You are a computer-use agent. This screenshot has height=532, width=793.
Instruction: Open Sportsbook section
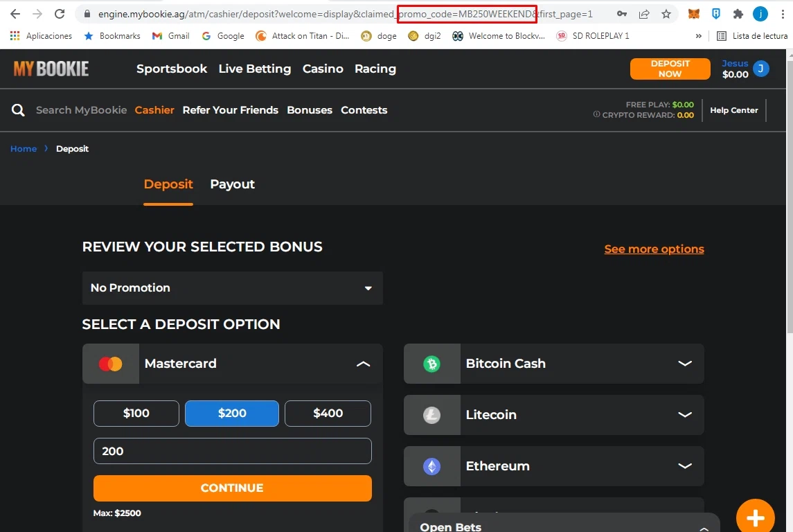point(172,69)
